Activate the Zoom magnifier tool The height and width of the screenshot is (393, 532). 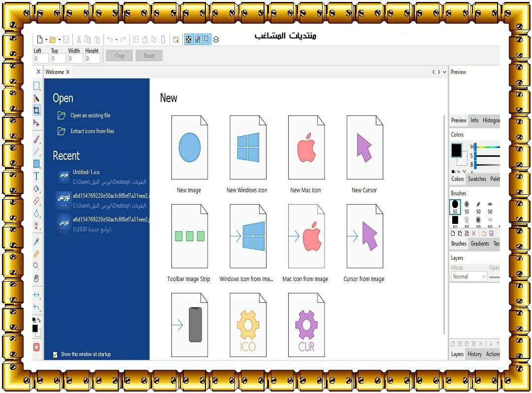36,266
